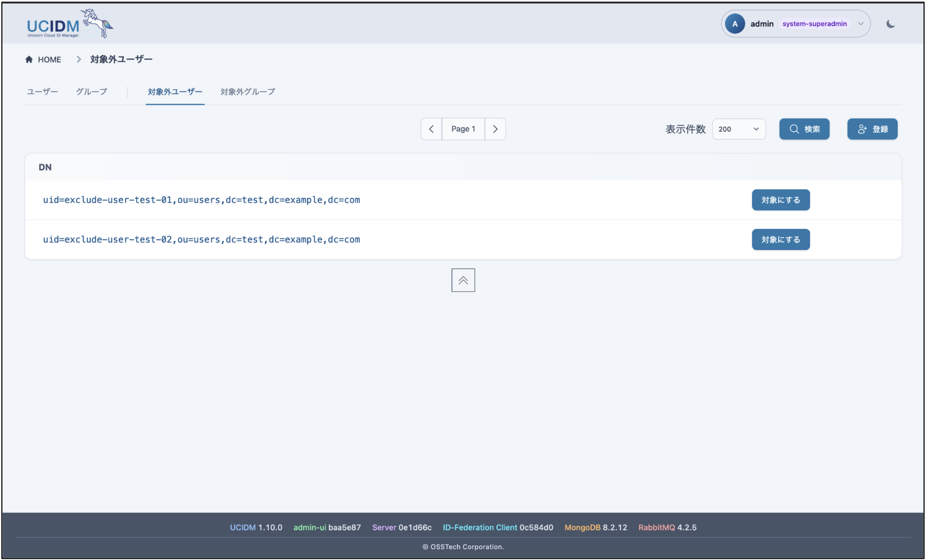
Task: Toggle dark mode moon icon
Action: pos(890,24)
